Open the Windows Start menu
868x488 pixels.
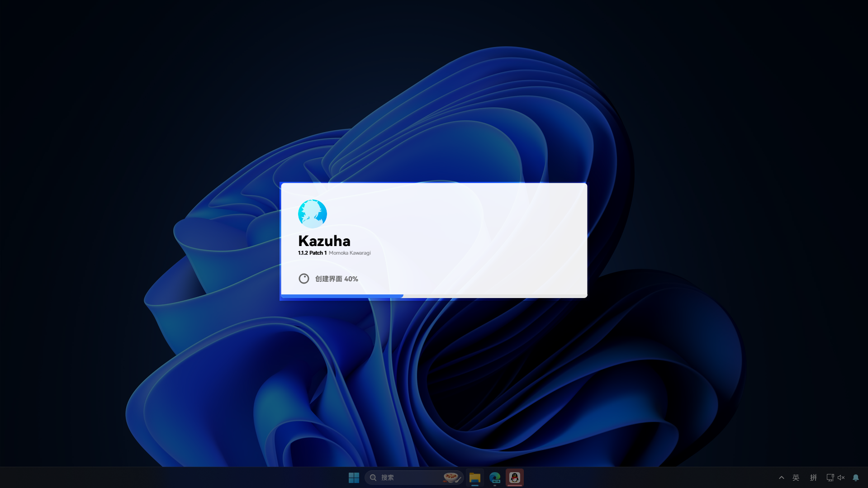[354, 478]
